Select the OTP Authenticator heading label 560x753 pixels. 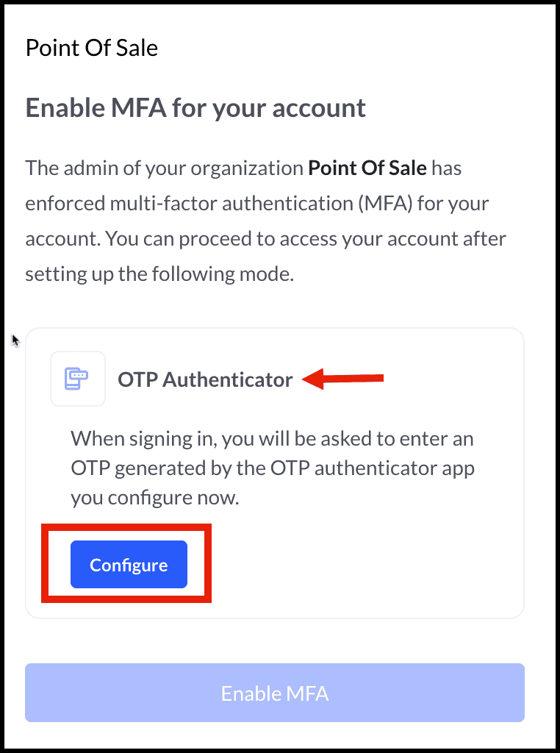pos(205,379)
